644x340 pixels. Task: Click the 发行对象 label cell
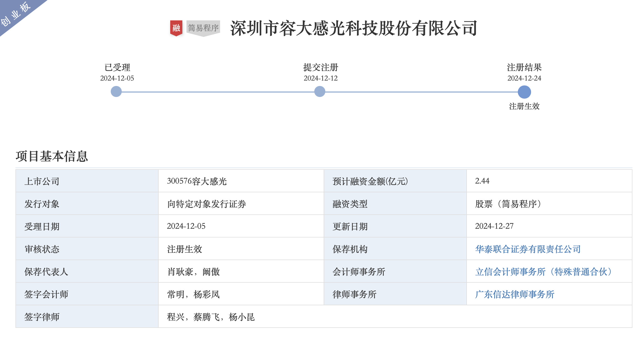click(x=87, y=204)
